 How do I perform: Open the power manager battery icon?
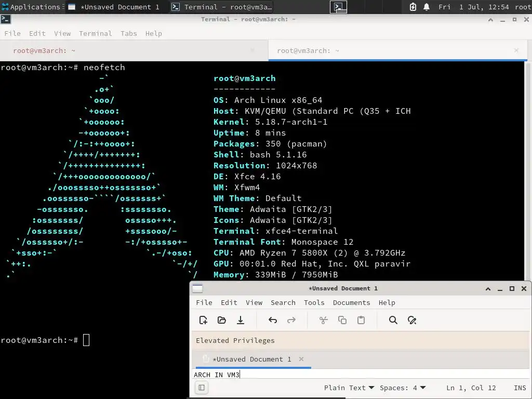tap(413, 7)
